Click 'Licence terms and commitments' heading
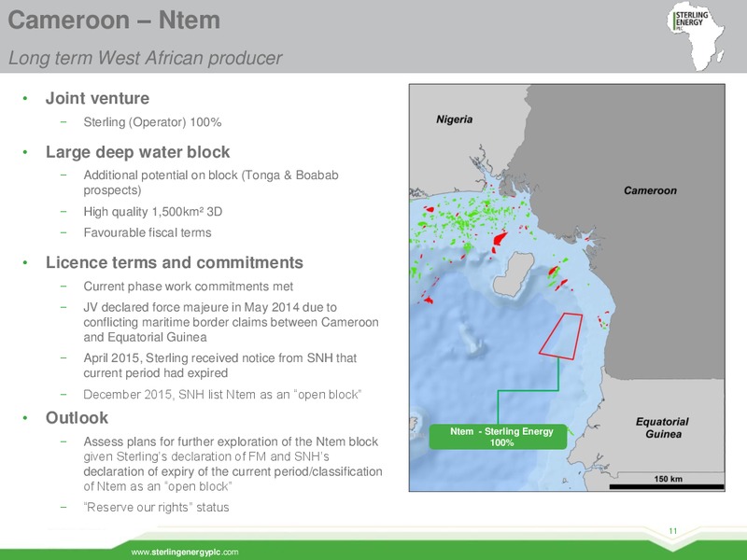Screen dimensions: 747x560 click(x=175, y=262)
